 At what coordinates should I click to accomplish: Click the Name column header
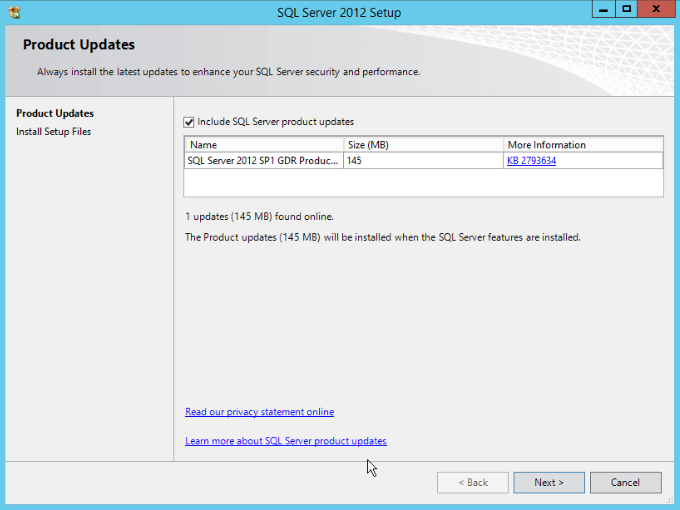click(264, 145)
